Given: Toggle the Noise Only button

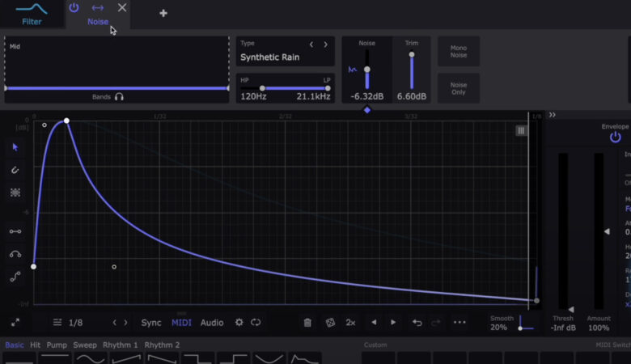Looking at the screenshot, I should tap(459, 88).
